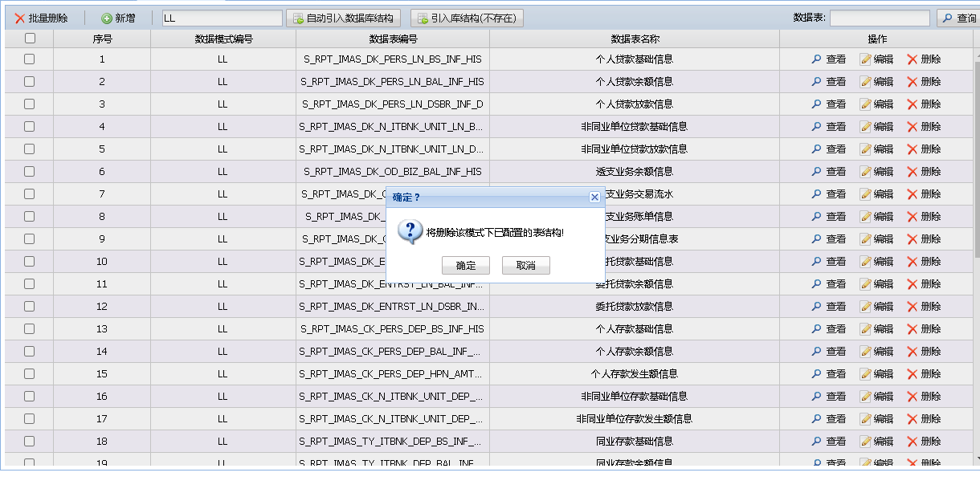Click the 新增 green plus icon

point(107,18)
